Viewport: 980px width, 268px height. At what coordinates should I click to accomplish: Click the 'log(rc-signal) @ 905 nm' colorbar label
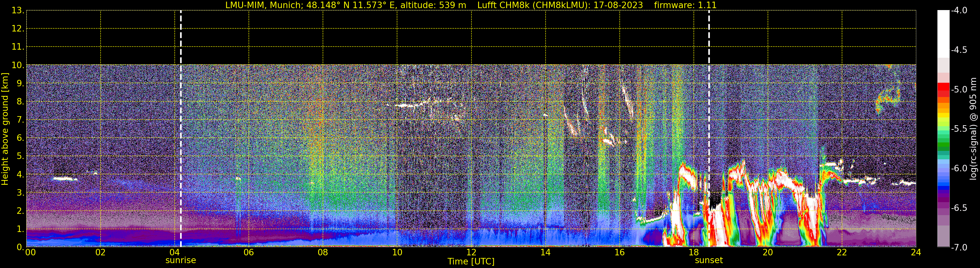973,129
